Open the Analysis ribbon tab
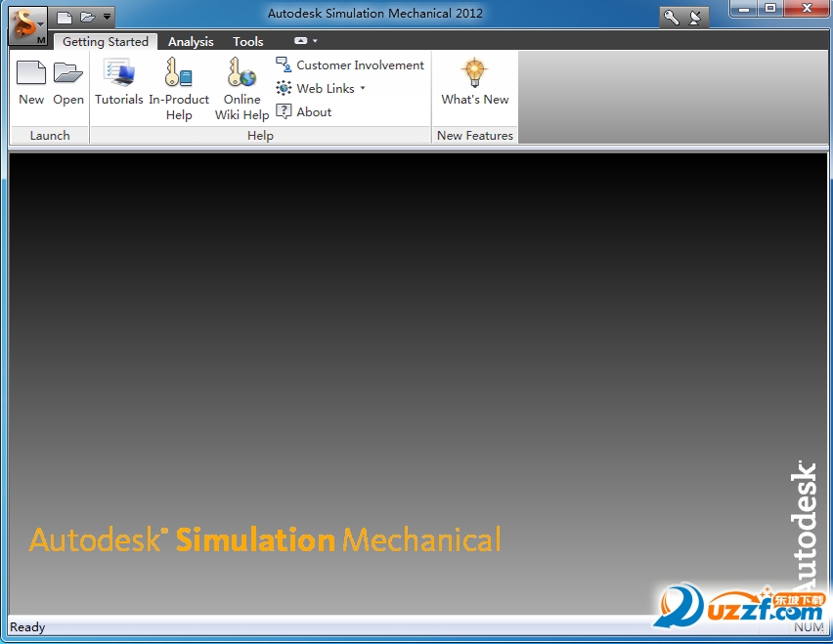Viewport: 833px width, 644px height. click(191, 41)
